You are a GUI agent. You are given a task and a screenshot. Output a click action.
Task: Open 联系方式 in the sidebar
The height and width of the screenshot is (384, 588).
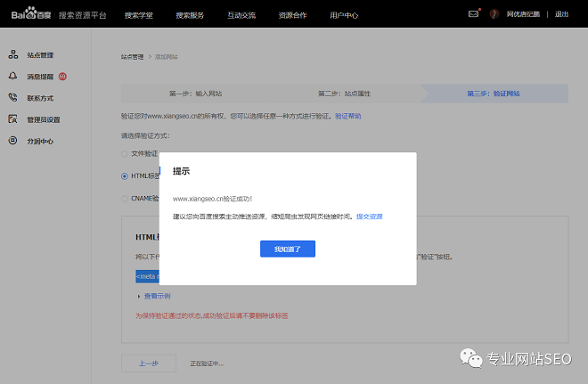coord(40,98)
